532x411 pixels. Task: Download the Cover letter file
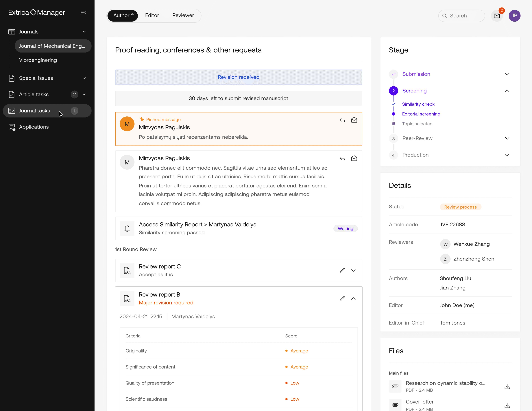pos(507,405)
